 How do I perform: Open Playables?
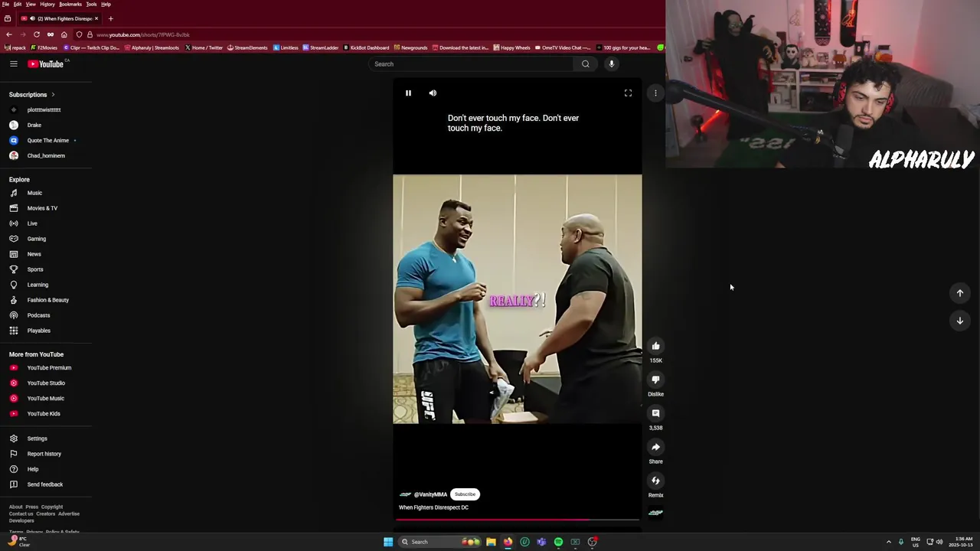point(38,331)
